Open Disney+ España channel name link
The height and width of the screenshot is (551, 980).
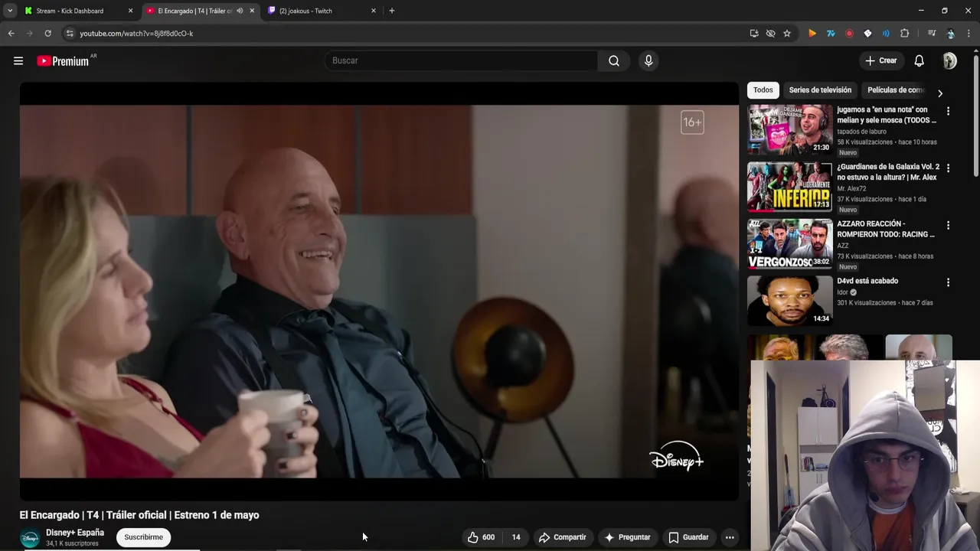click(x=75, y=533)
